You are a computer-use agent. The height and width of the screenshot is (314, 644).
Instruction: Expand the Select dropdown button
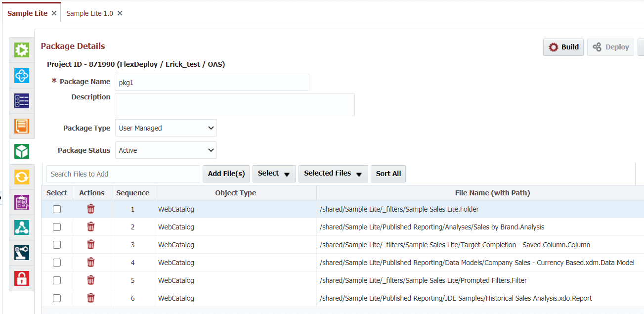(274, 174)
